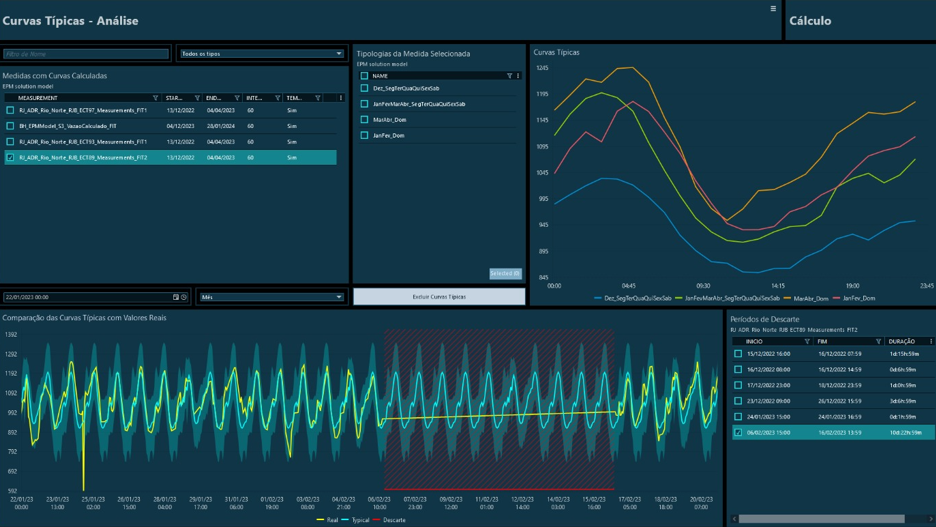Click the 'Excluir Curvas Típicas' button
The width and height of the screenshot is (936, 527).
439,297
